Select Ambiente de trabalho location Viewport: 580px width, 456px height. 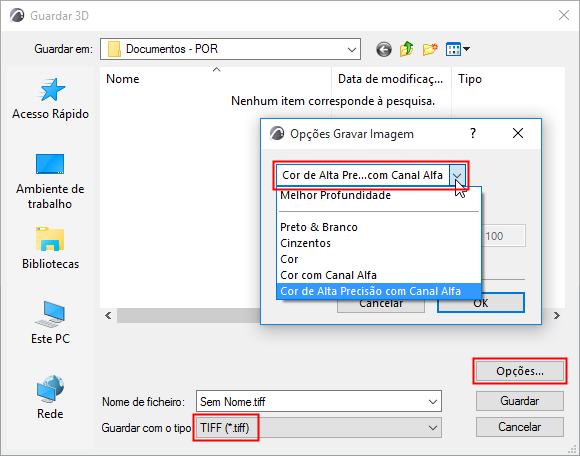[x=50, y=181]
